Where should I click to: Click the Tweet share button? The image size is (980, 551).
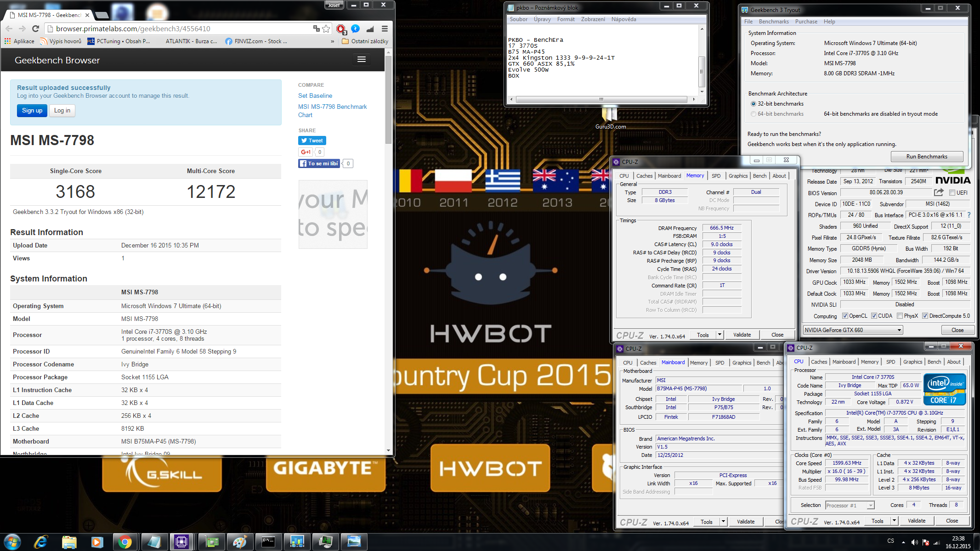point(312,141)
